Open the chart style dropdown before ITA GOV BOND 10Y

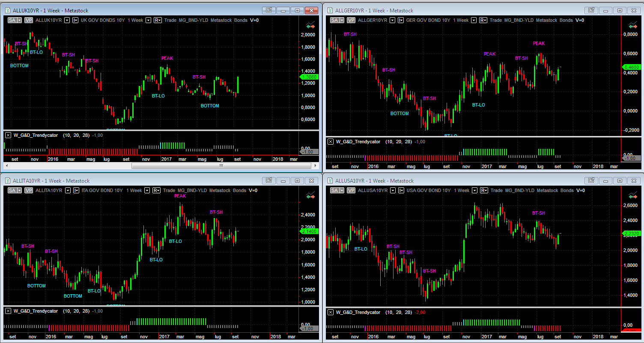[76, 190]
